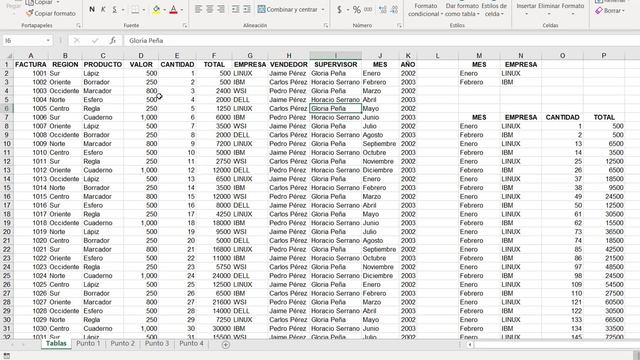Open Dar formato como tabla menu
This screenshot has height=360, width=640.
point(462,10)
